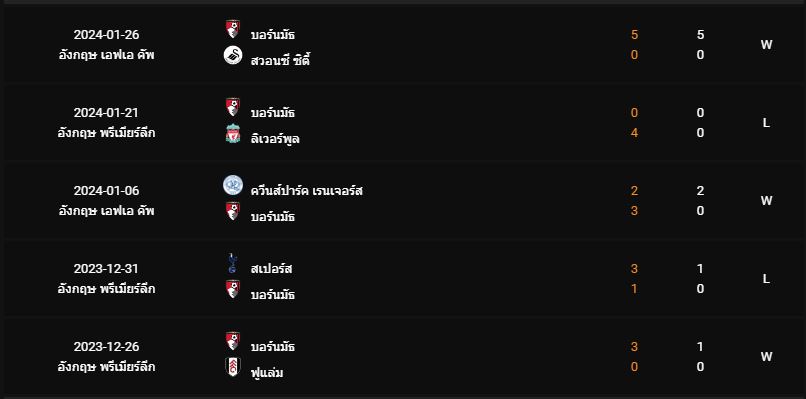806x399 pixels.
Task: Click the Queens Park Rangers badge
Action: click(233, 185)
